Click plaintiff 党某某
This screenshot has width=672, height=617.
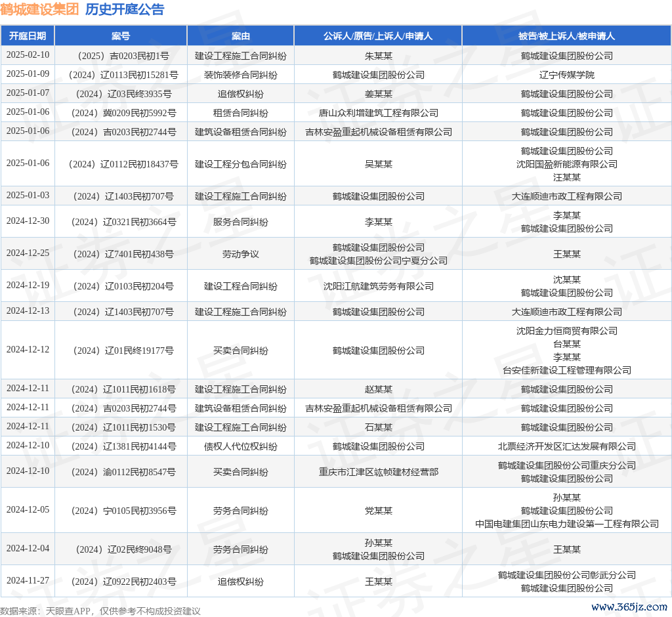tap(379, 511)
